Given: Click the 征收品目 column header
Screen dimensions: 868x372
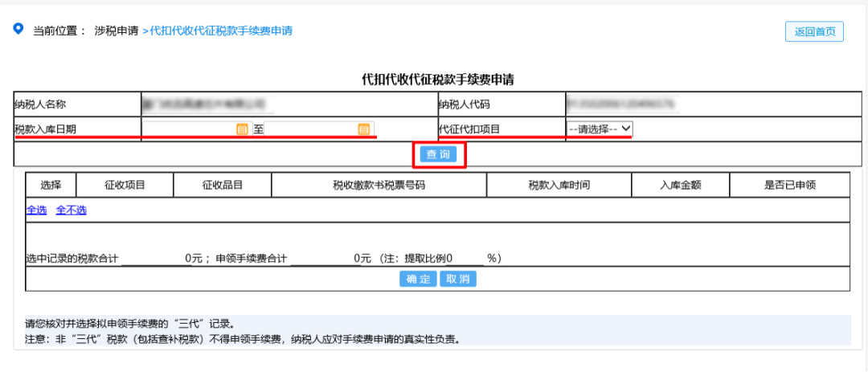Looking at the screenshot, I should coord(223,185).
